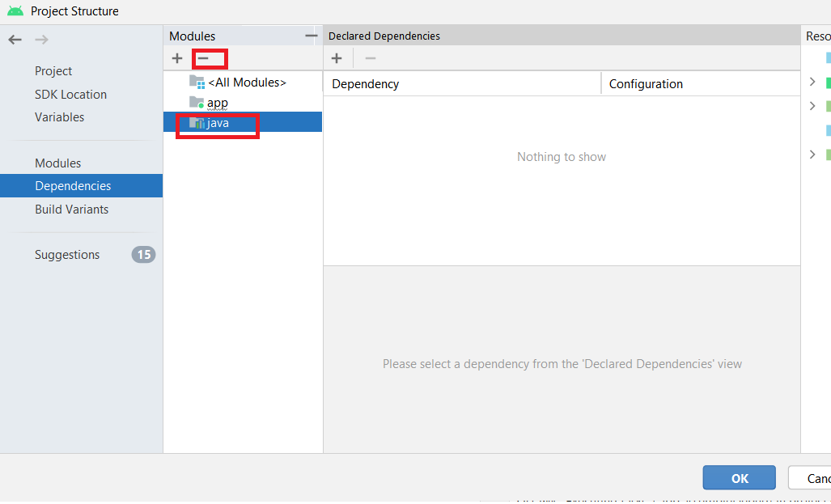831x504 pixels.
Task: Select the <All Modules> entry
Action: [246, 83]
